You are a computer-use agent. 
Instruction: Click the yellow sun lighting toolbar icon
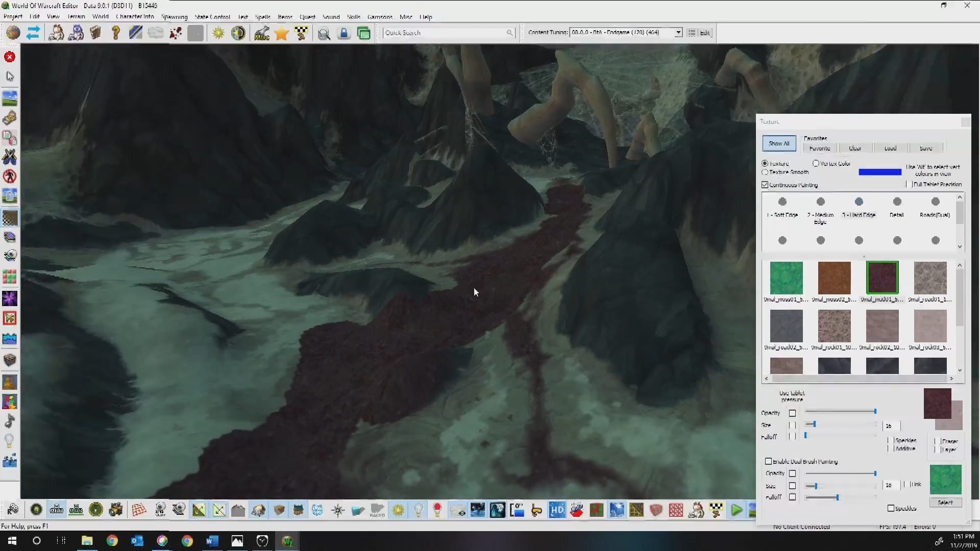click(218, 33)
